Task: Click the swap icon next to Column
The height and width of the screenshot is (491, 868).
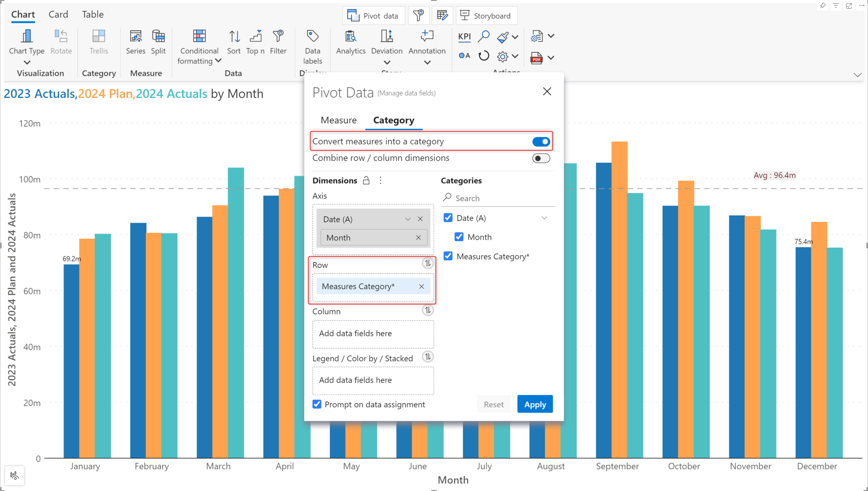Action: tap(427, 310)
